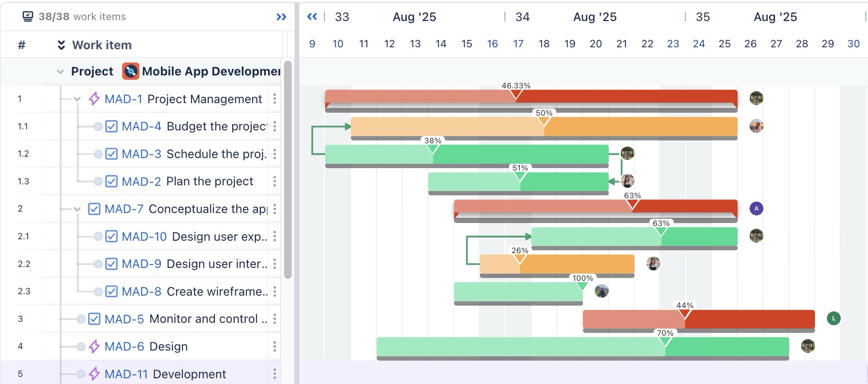Click the # column header
Screen dimensions: 868x384
click(21, 45)
